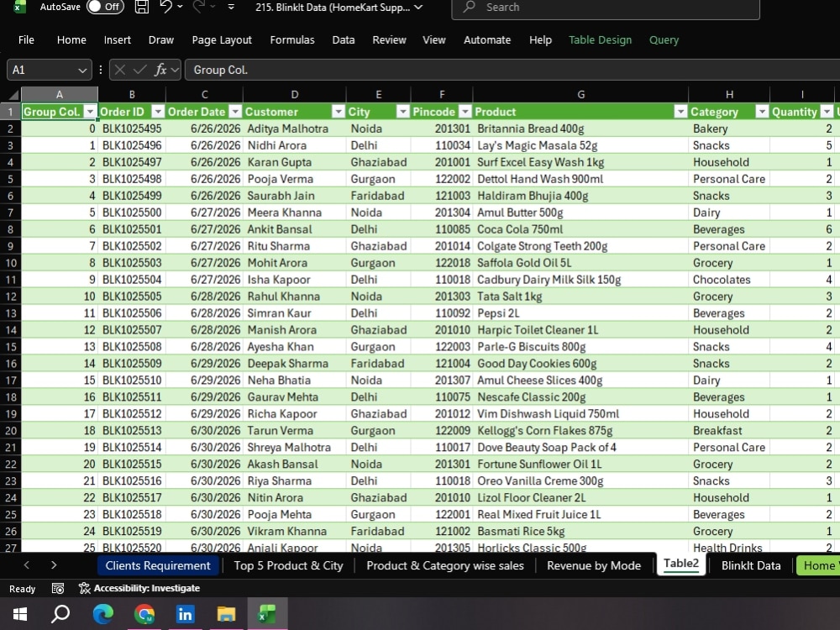The image size is (840, 630).
Task: Open the Home ribbon tab
Action: coord(71,39)
